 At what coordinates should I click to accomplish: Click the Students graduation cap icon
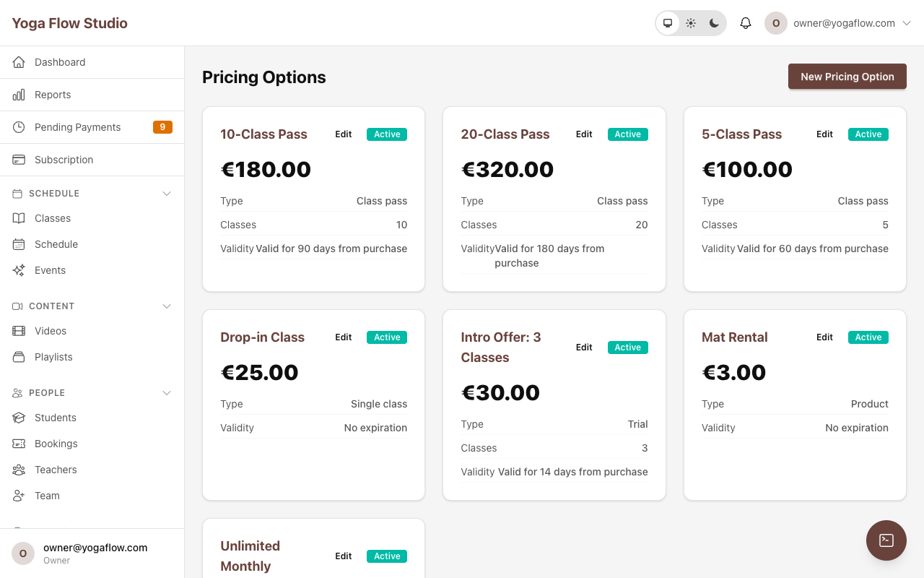[19, 418]
